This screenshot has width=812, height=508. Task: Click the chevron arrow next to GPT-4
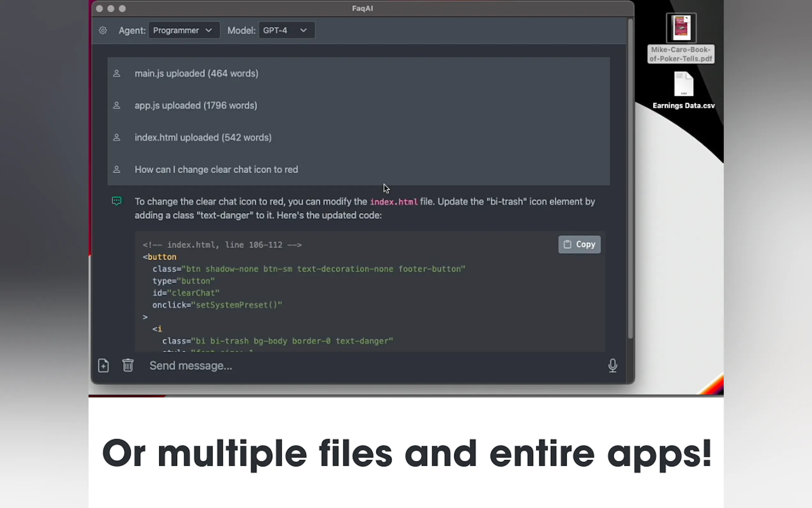pos(303,30)
